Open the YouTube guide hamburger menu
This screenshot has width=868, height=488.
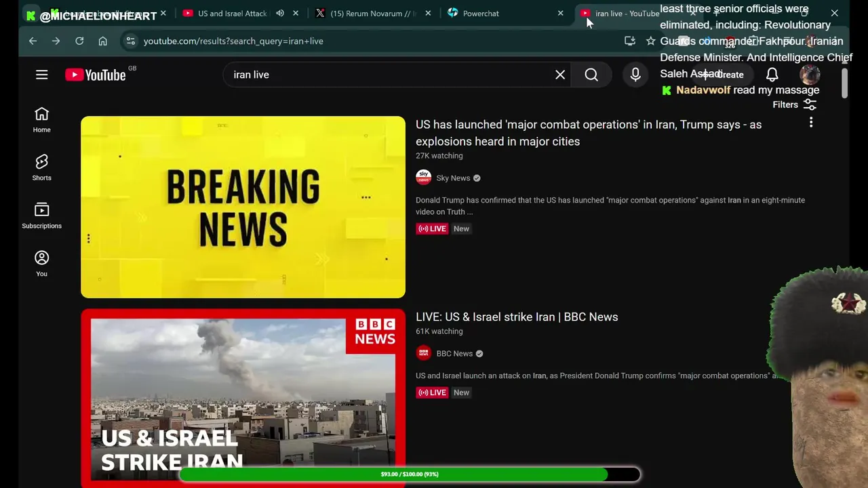point(42,75)
